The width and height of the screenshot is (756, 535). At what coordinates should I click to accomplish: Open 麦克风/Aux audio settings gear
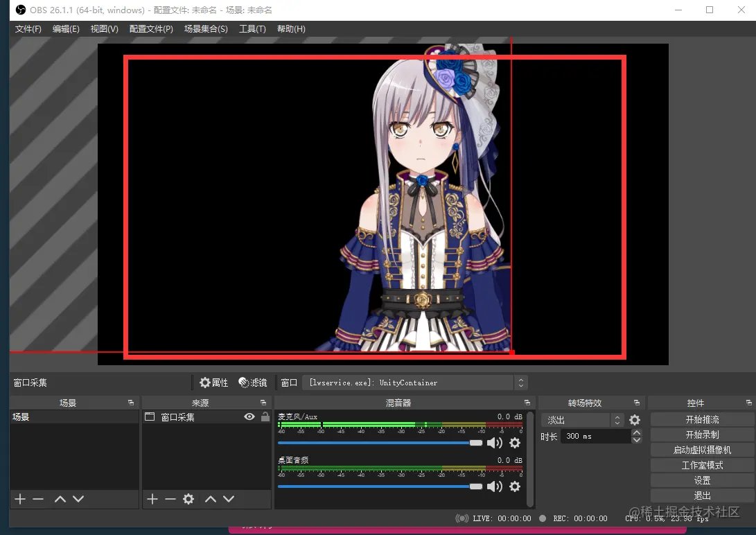(x=515, y=443)
